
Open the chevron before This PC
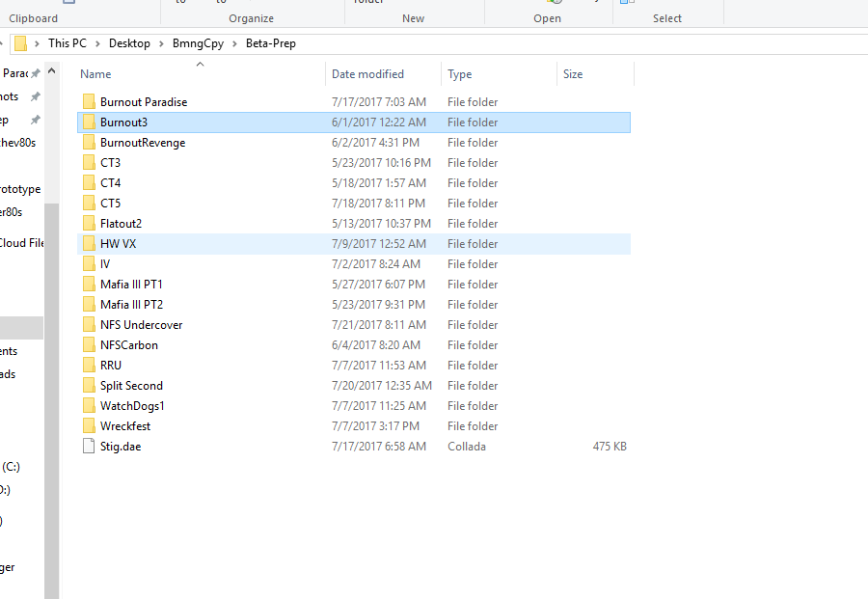click(37, 43)
